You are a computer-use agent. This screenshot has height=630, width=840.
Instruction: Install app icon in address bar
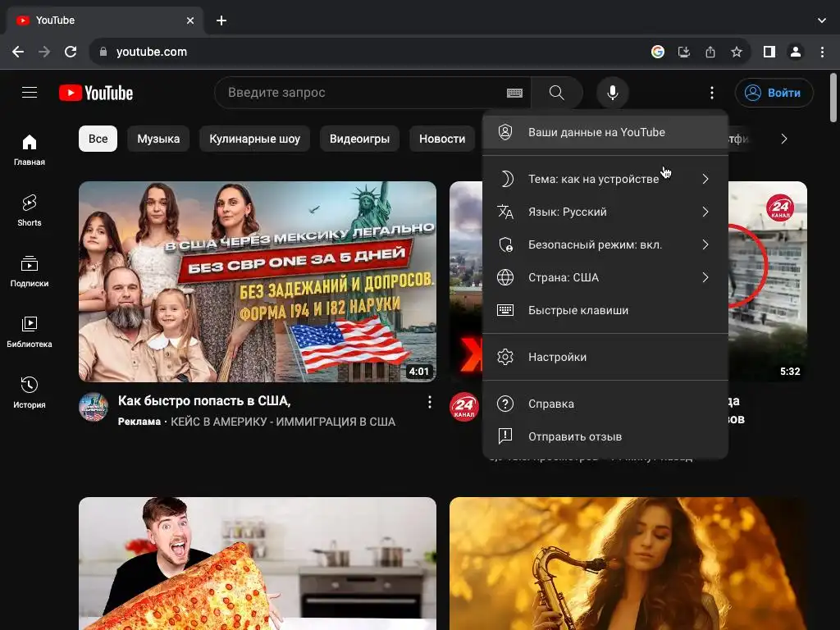pyautogui.click(x=684, y=52)
